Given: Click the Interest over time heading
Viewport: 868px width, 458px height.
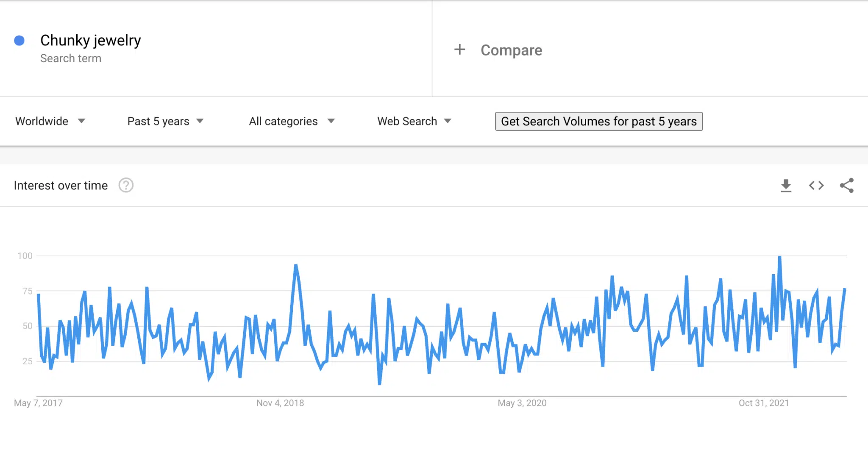Looking at the screenshot, I should click(61, 186).
